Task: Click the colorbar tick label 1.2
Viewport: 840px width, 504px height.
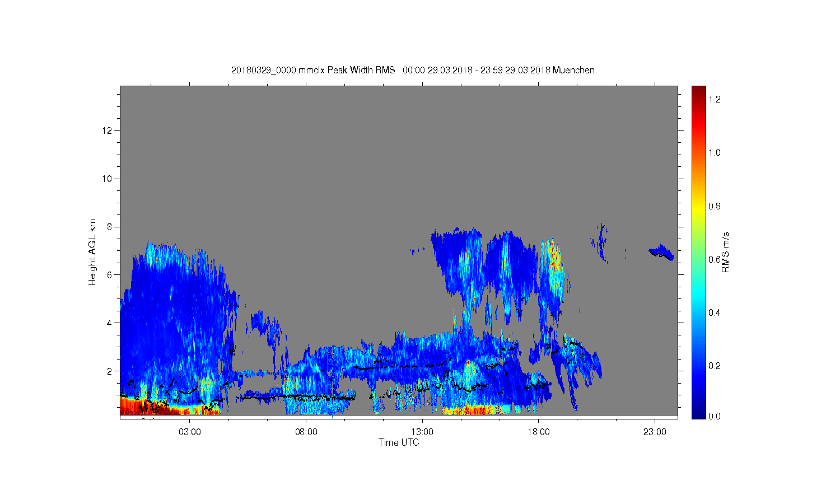Action: pos(715,99)
